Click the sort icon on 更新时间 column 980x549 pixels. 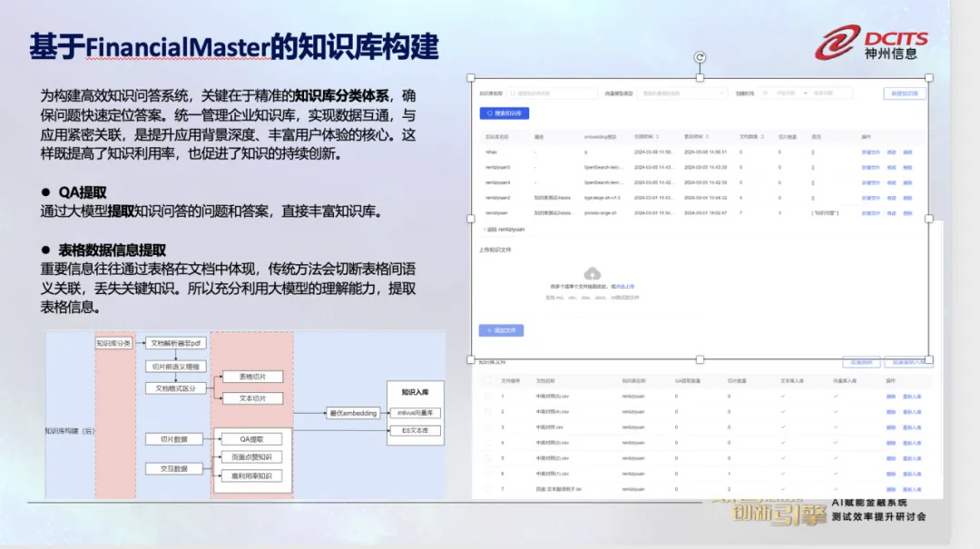[x=707, y=136]
